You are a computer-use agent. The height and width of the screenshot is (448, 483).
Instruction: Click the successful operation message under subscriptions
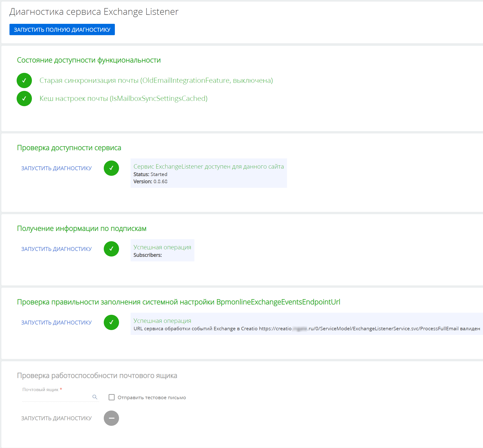162,247
